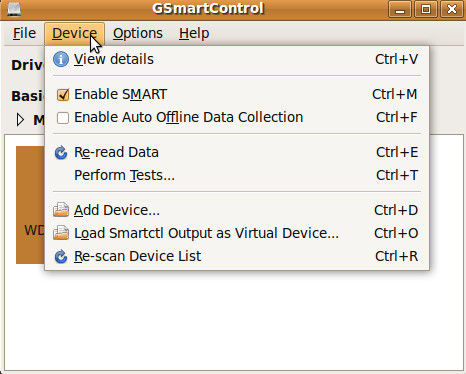Click the folder icon beside Add Device

[x=61, y=210]
